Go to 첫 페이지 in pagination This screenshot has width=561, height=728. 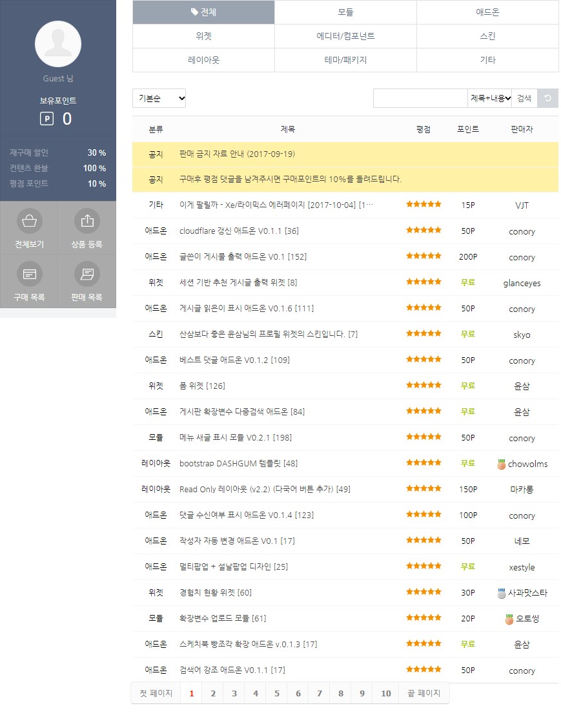pos(156,693)
